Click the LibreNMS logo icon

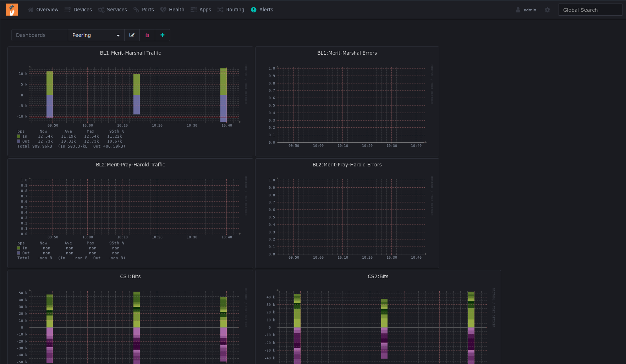click(x=12, y=10)
